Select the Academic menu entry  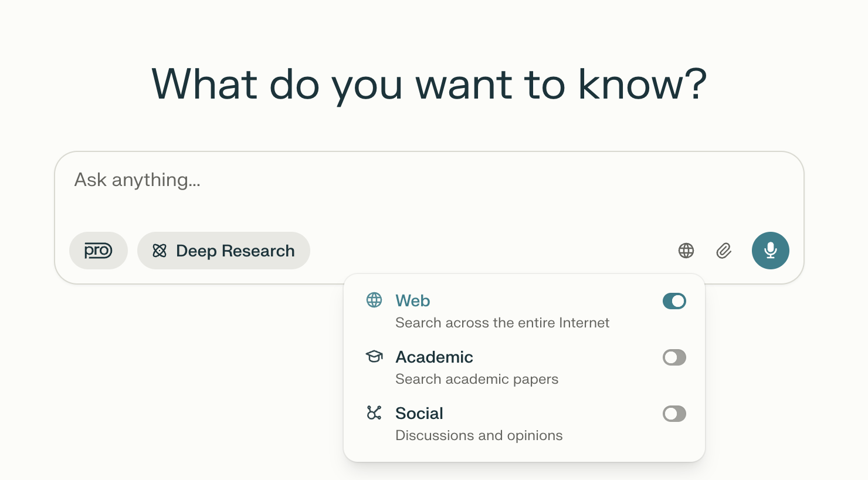(435, 357)
